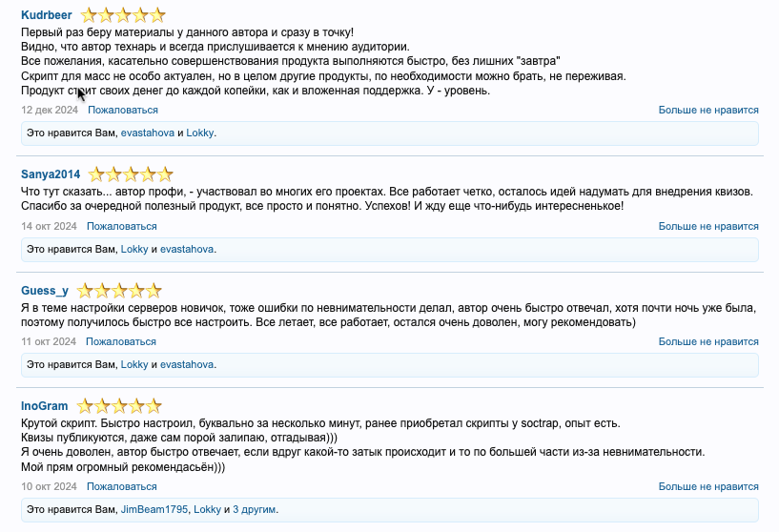Click the star rating beside Kudrbeer

[123, 15]
